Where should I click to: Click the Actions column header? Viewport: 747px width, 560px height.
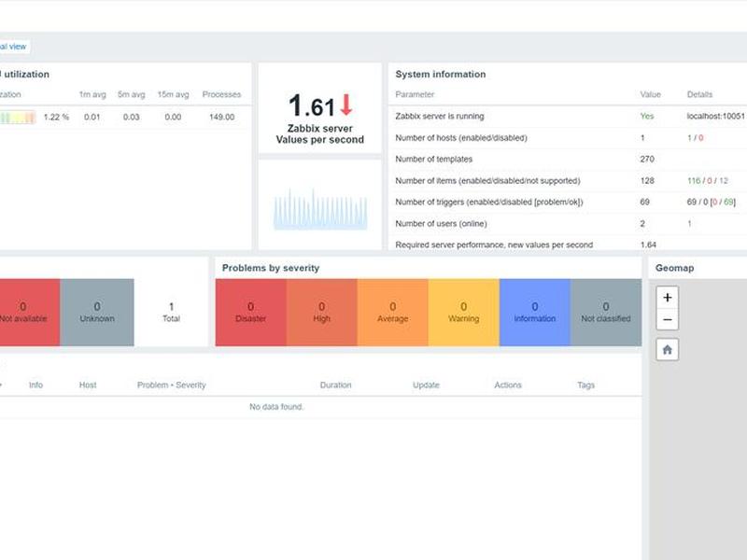click(508, 385)
